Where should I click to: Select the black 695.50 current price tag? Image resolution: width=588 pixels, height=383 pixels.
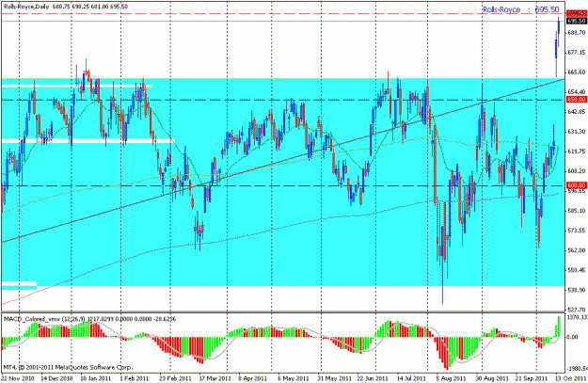tap(577, 21)
